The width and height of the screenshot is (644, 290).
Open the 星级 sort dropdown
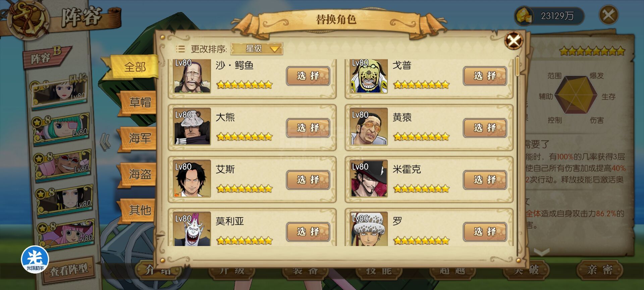tap(257, 49)
